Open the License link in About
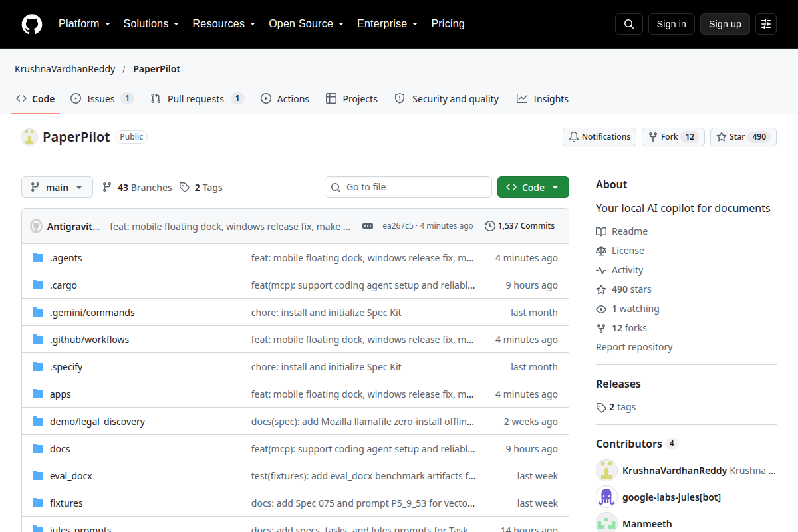Screen dimensions: 798x532 point(620,251)
